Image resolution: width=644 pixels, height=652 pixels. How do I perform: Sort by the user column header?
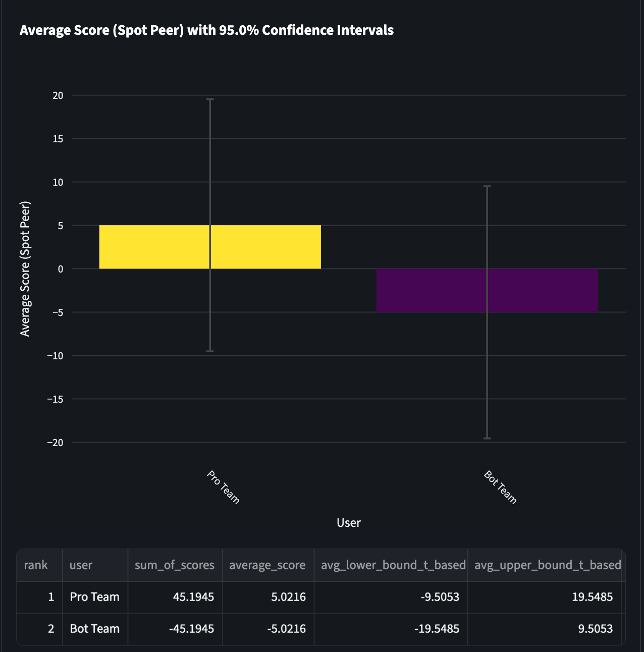[x=95, y=565]
